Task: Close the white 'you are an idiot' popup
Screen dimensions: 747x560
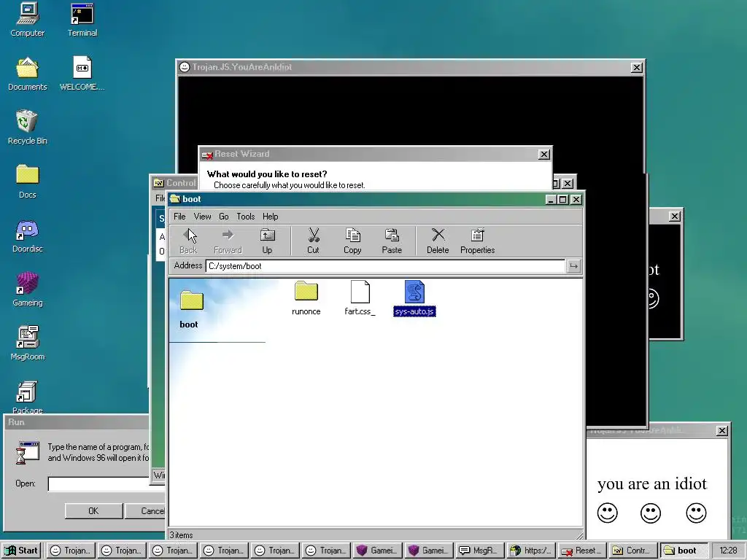Action: [721, 430]
